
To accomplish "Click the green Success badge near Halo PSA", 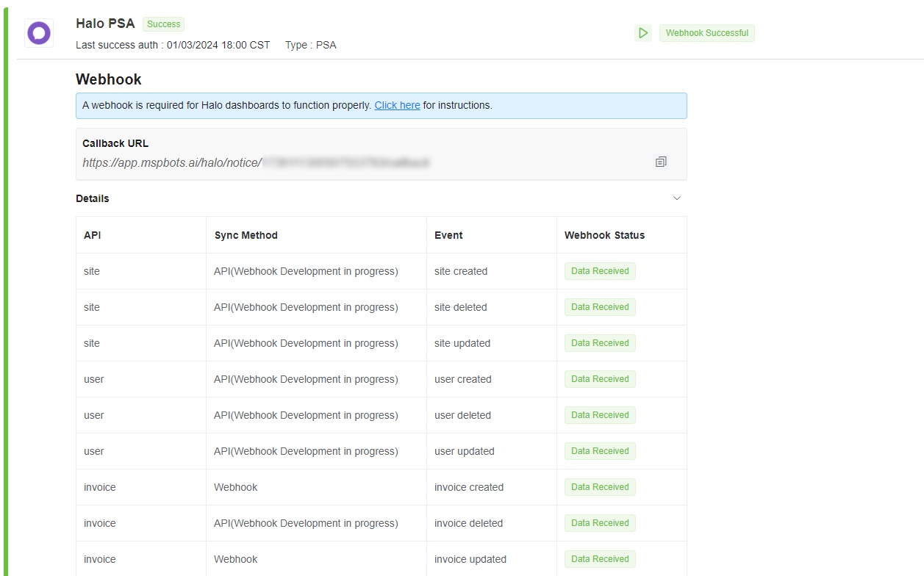I will [x=163, y=24].
